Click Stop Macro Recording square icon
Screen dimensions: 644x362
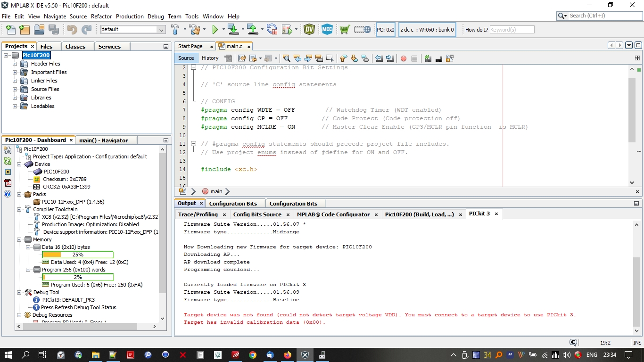pyautogui.click(x=414, y=58)
